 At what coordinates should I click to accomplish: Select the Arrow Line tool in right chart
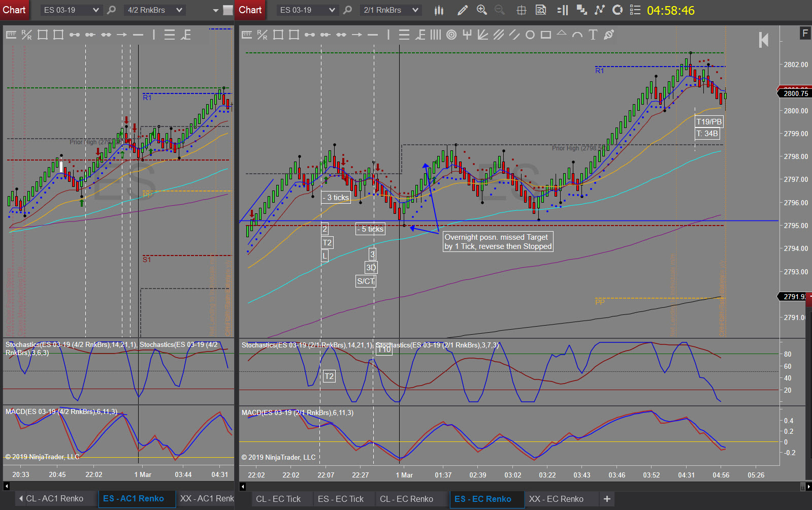[357, 35]
